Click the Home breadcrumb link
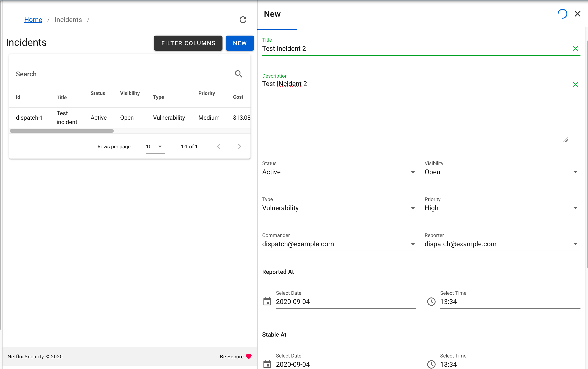This screenshot has height=369, width=588. [33, 20]
